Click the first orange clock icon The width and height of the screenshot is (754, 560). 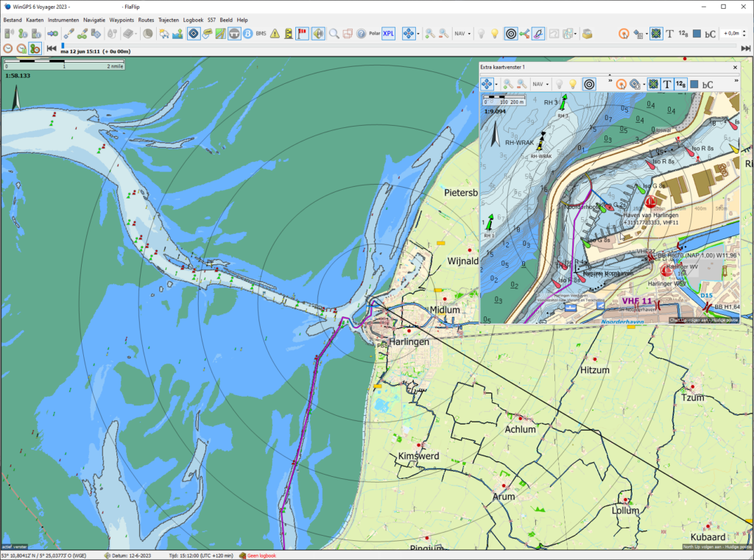7,48
